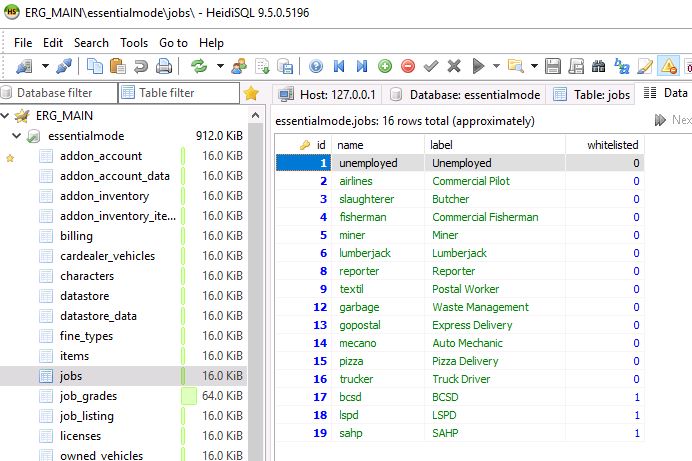The width and height of the screenshot is (692, 461).
Task: Click into the Database filter field
Action: pos(59,93)
